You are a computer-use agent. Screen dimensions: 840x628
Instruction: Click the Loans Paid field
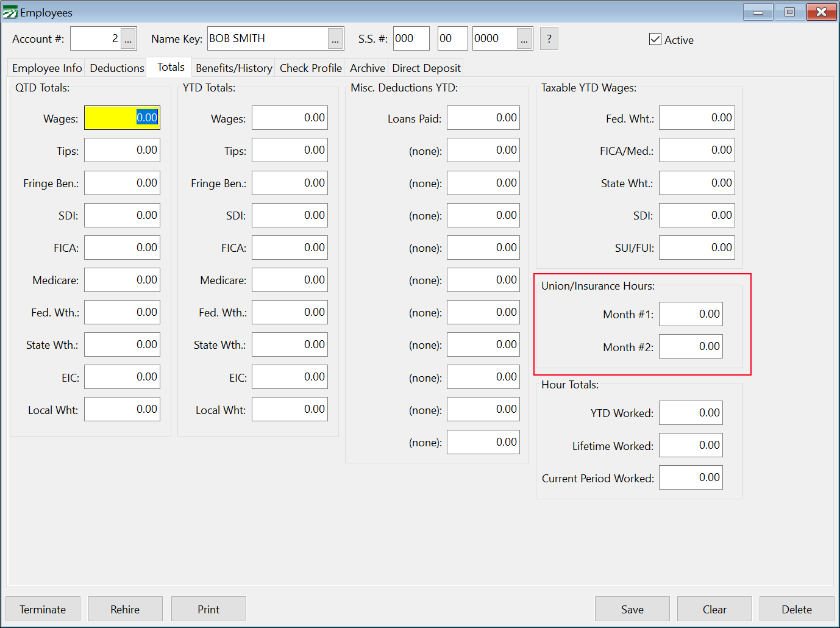(x=483, y=118)
